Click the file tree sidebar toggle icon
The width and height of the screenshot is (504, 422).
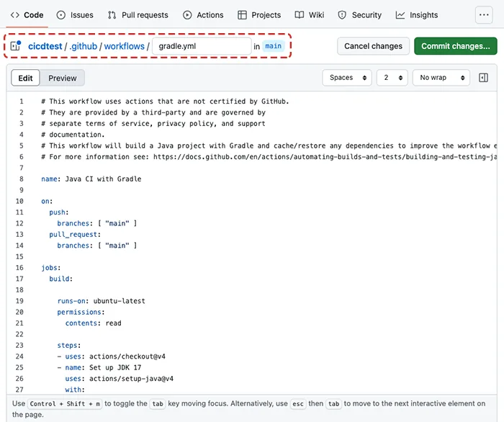click(x=15, y=46)
